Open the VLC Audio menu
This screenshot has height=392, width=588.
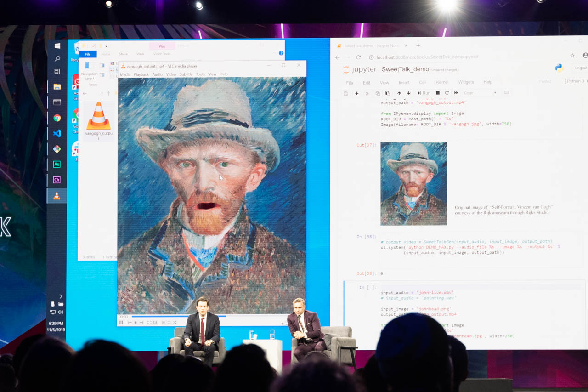click(x=157, y=74)
